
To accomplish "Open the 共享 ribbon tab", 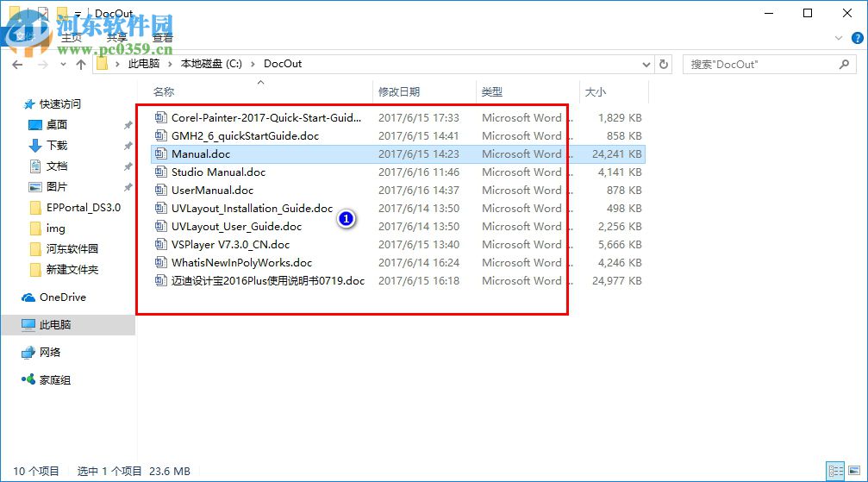I will pos(117,38).
